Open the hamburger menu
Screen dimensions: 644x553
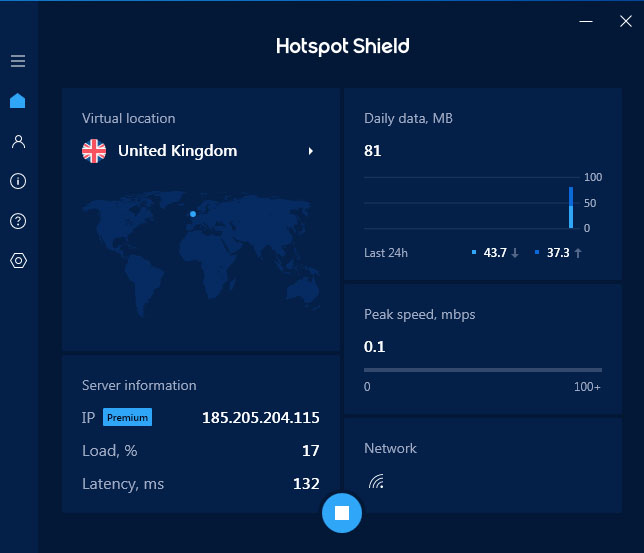(x=18, y=61)
